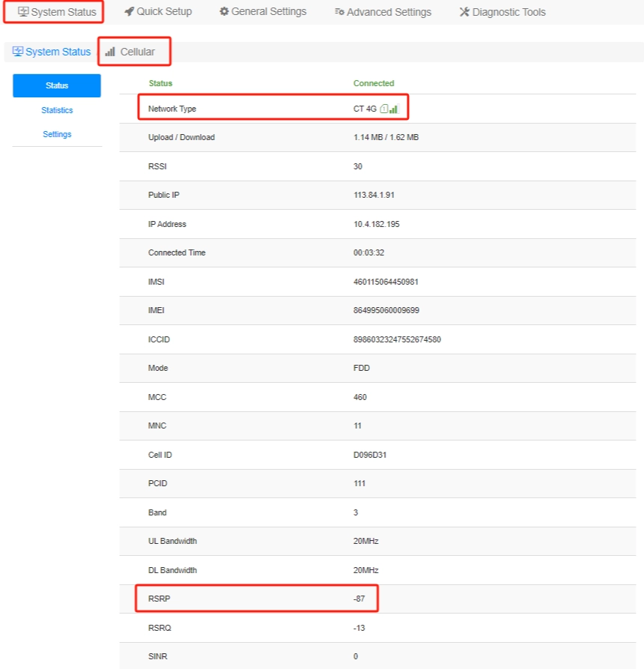Open the General Settings menu
This screenshot has width=644, height=669.
(x=268, y=11)
